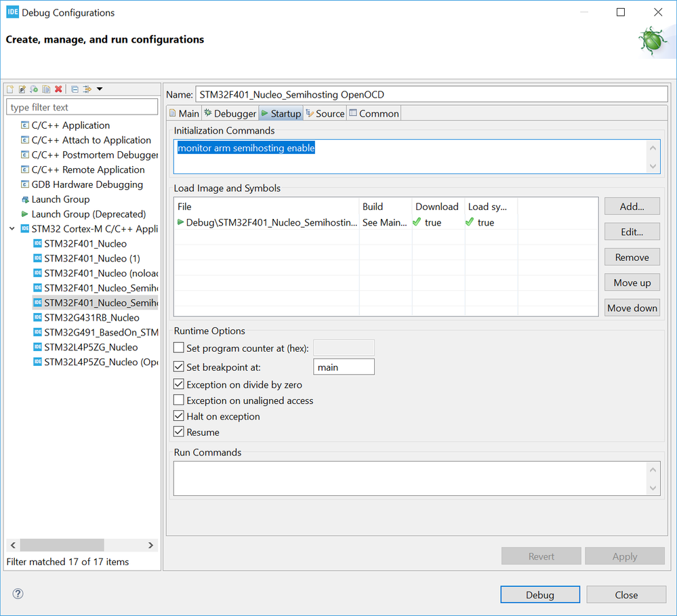
Task: Click the Duplicate configuration icon
Action: pyautogui.click(x=46, y=89)
